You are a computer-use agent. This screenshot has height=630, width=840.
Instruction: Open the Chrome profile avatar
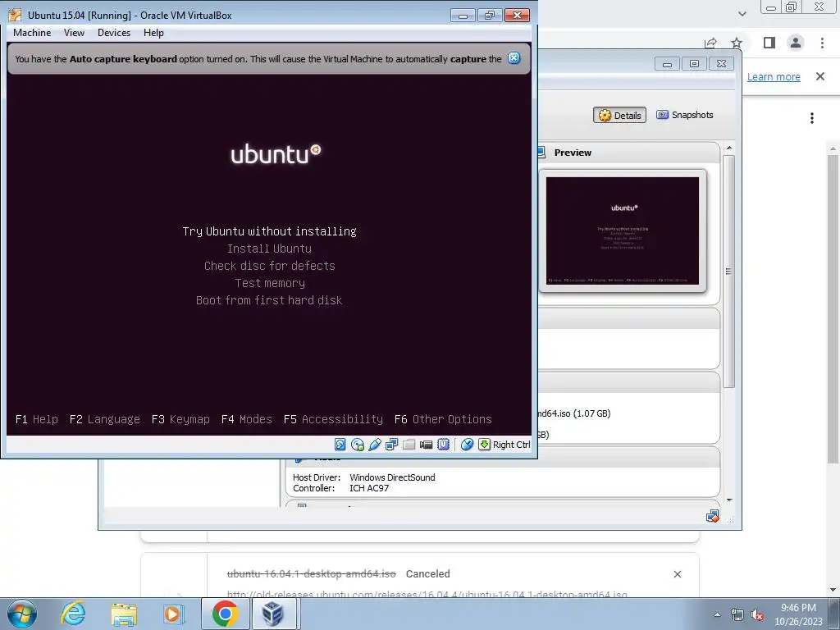[796, 43]
